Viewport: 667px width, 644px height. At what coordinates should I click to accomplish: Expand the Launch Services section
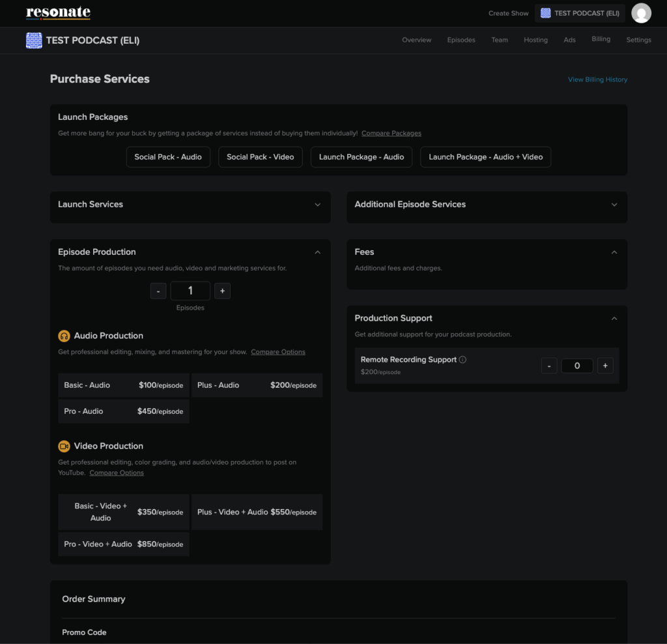point(317,205)
